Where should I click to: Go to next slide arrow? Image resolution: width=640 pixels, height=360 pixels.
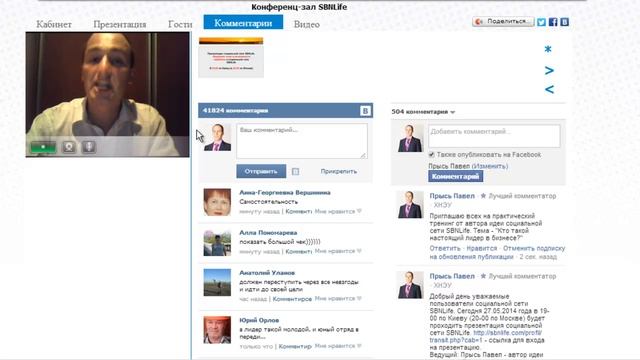click(549, 71)
